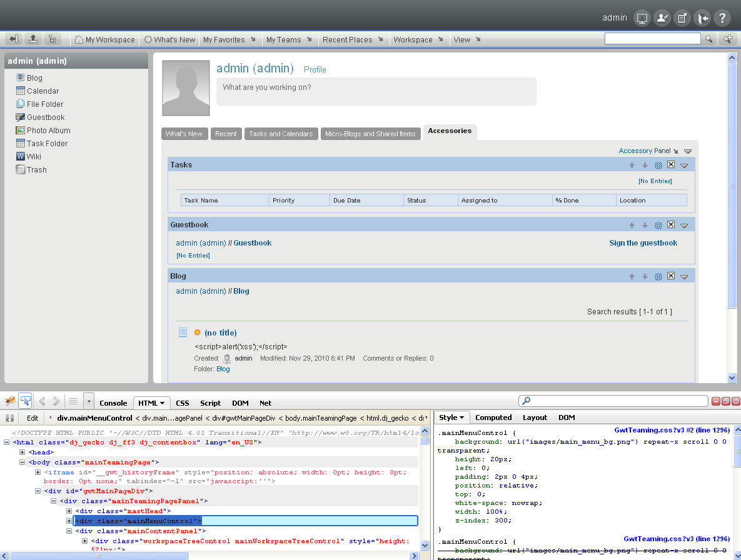Click the Sign the guestbook link

643,243
